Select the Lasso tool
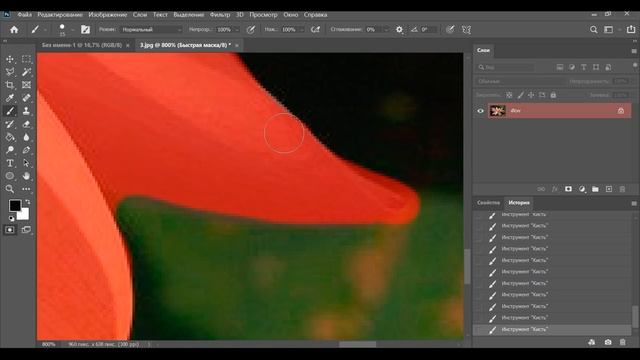 coord(10,72)
